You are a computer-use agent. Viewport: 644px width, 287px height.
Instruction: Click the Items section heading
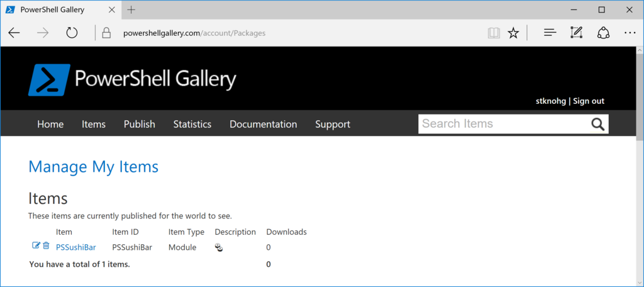point(48,199)
